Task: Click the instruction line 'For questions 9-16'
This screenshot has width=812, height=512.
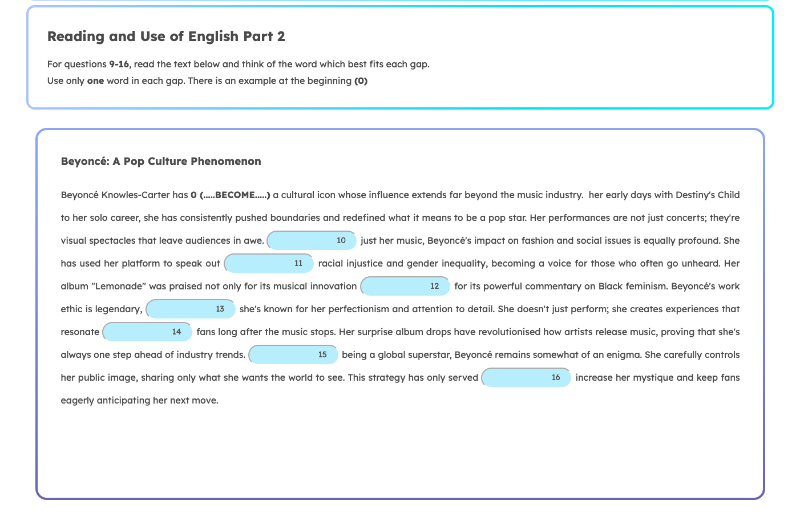Action: pyautogui.click(x=239, y=64)
